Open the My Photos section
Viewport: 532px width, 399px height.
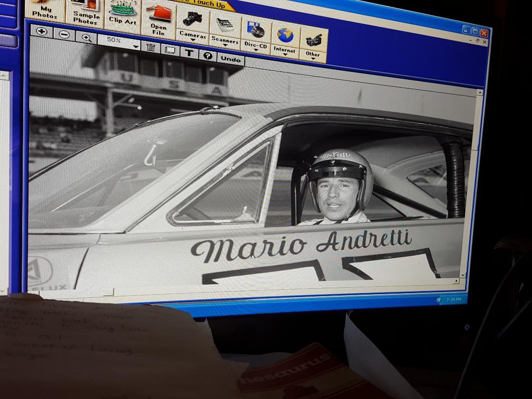click(44, 10)
